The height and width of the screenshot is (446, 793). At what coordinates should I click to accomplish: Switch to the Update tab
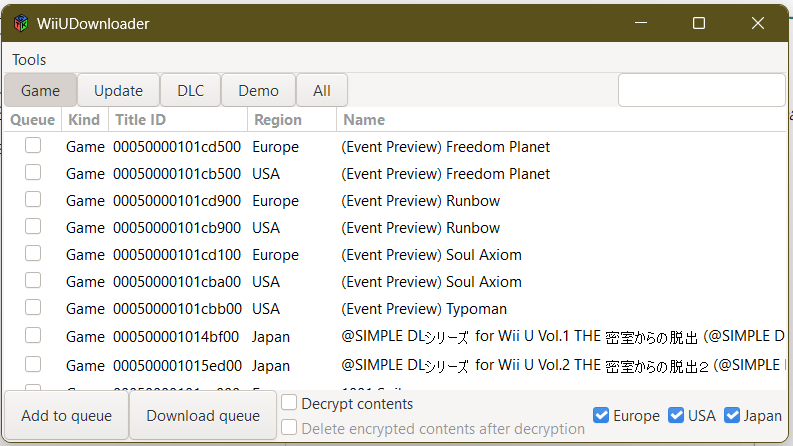click(x=118, y=91)
